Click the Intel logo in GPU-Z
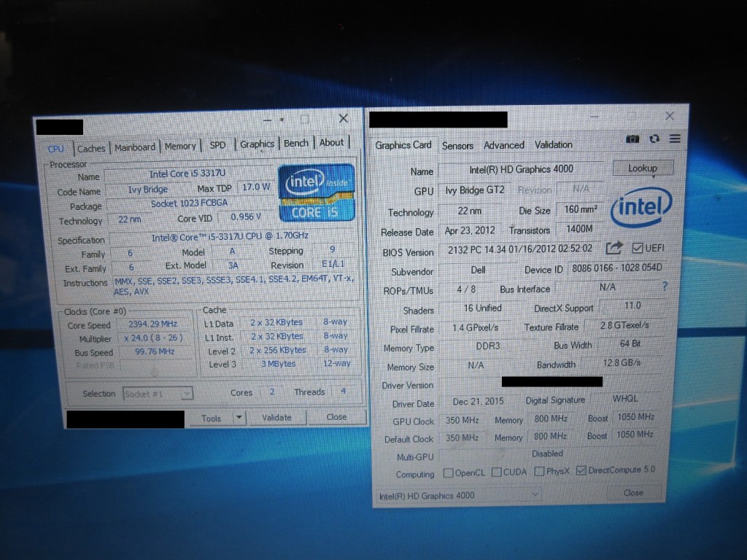 (641, 207)
